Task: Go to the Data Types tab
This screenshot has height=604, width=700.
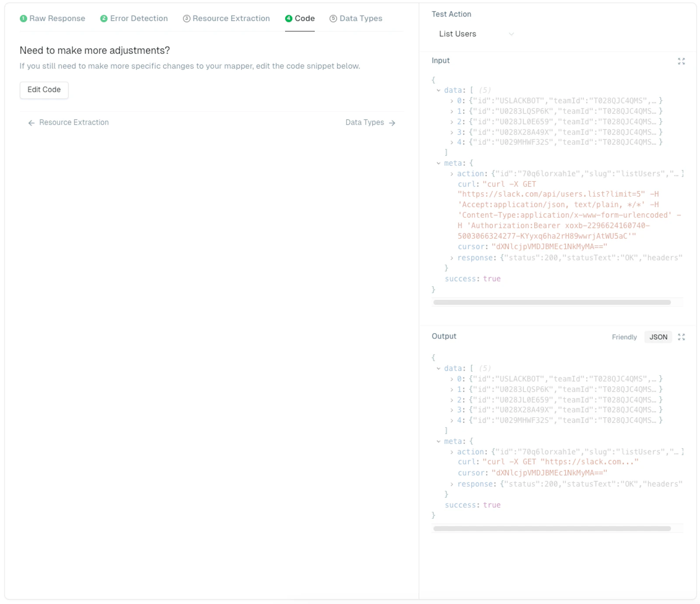Action: point(356,18)
